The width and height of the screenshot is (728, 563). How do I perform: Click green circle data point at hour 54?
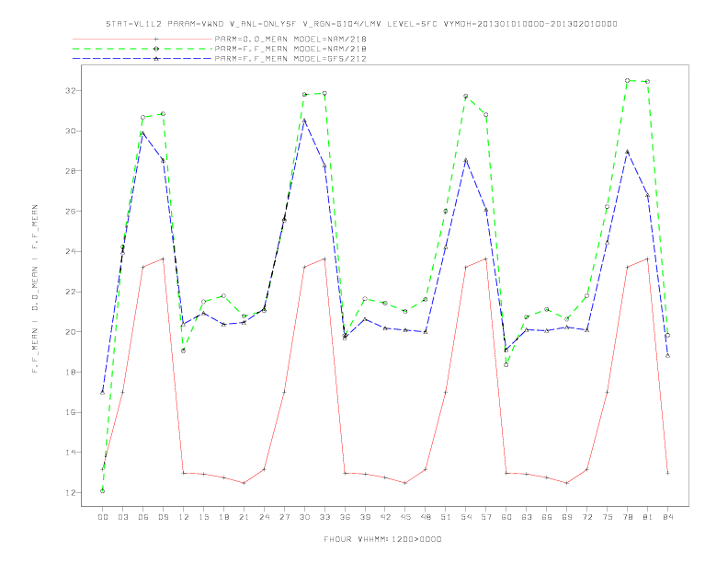tap(466, 97)
